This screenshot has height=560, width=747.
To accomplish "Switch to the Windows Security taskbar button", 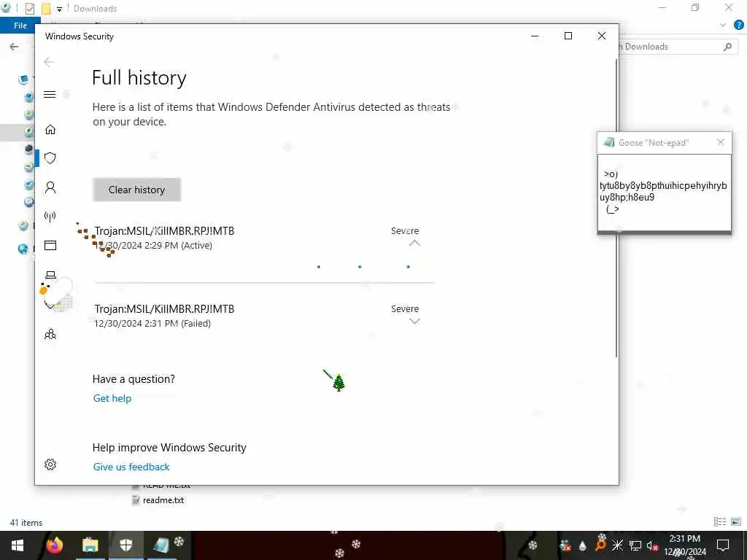I will point(125,545).
